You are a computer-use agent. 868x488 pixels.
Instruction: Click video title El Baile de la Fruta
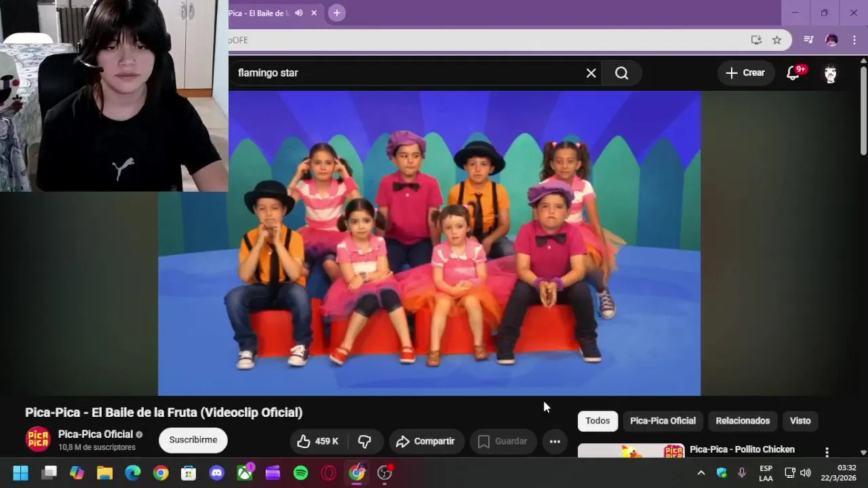point(163,413)
